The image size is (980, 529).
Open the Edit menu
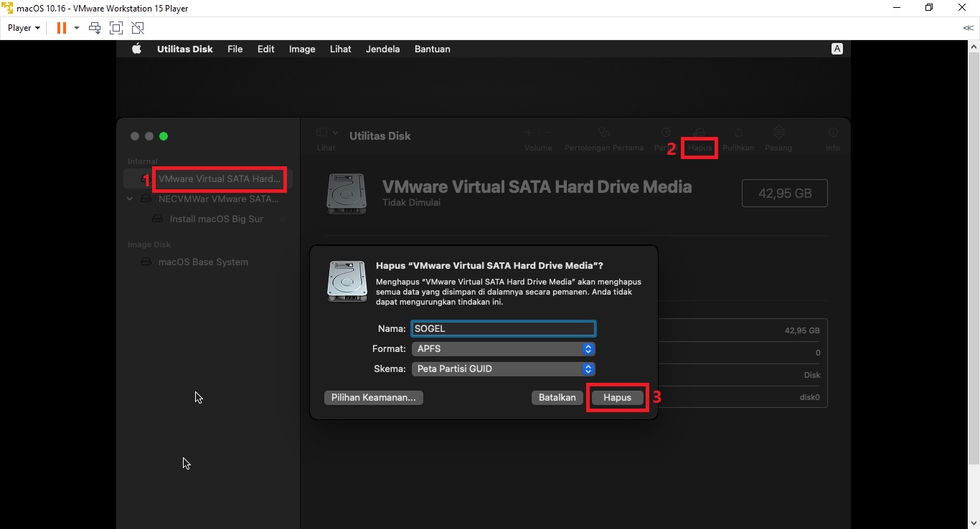(x=266, y=49)
